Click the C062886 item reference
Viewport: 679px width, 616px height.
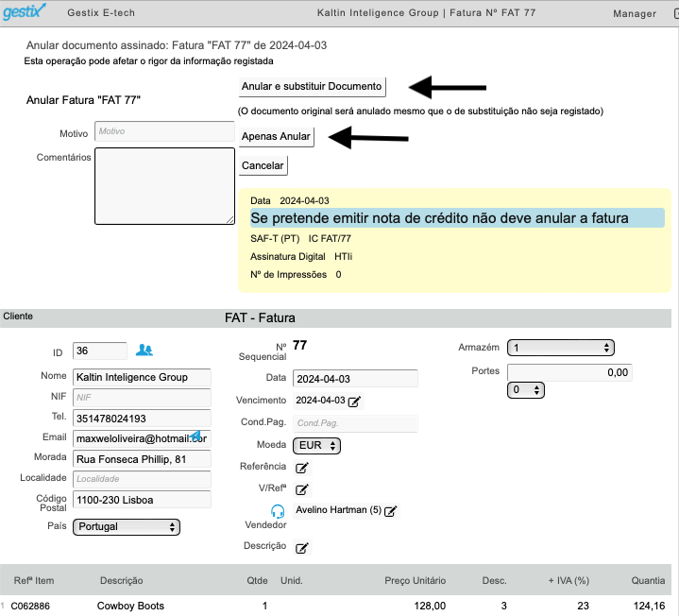(30, 606)
